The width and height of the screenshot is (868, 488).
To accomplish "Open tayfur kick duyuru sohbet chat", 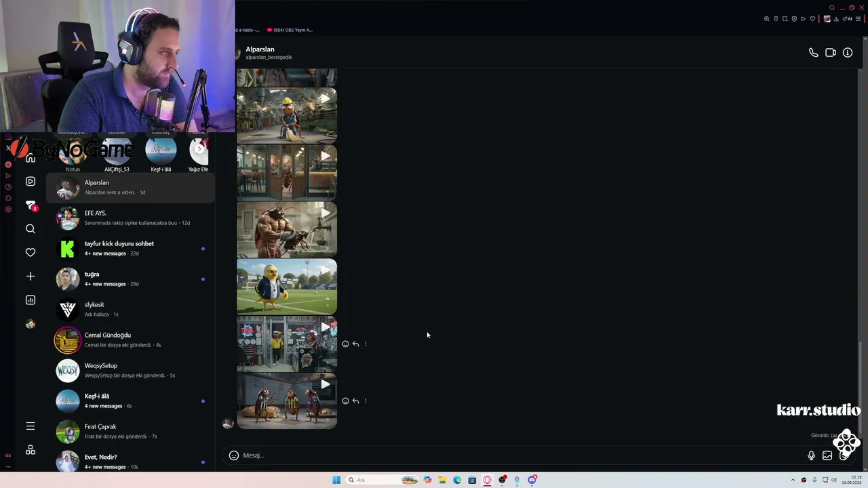I will [x=131, y=248].
